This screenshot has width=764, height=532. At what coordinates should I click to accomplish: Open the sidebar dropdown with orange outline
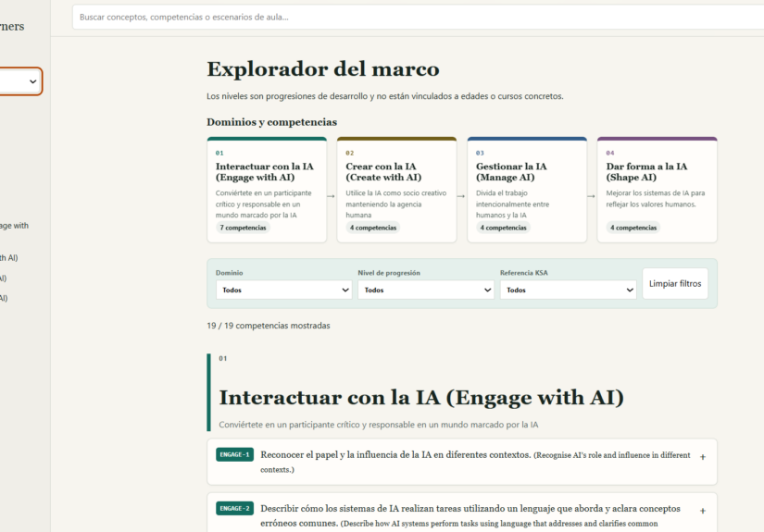pyautogui.click(x=20, y=81)
